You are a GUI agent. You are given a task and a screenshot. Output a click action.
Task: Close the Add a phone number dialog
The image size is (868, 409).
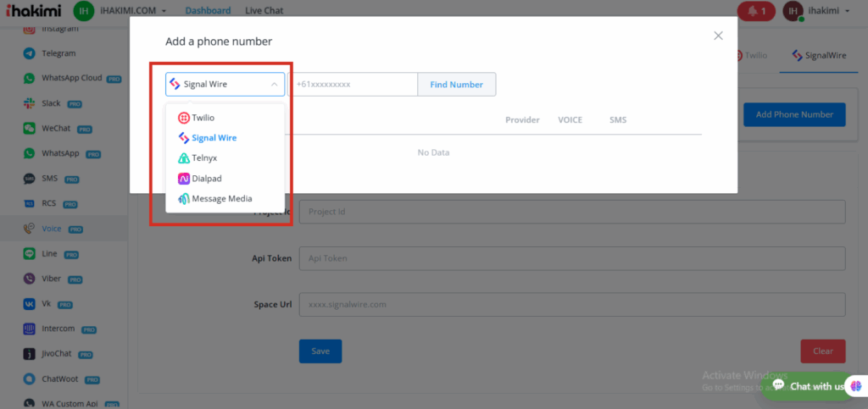718,36
